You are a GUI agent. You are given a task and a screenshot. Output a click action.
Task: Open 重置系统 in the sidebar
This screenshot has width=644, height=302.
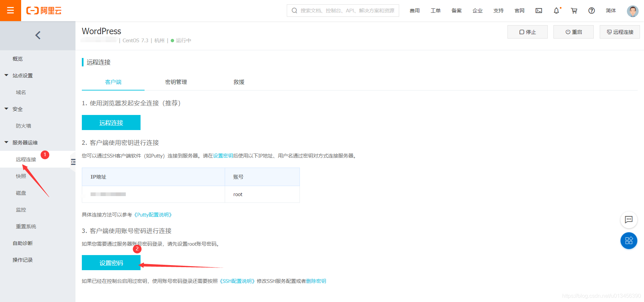(26, 226)
